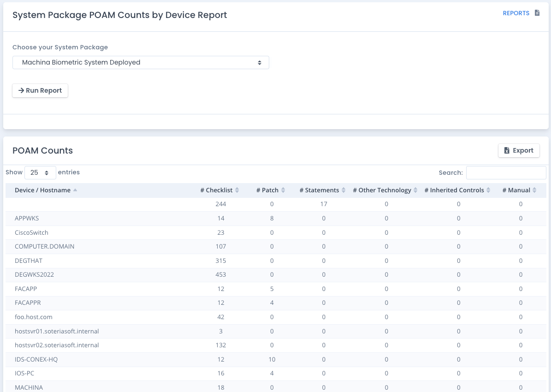
Task: Click the APPWKS device name
Action: click(27, 218)
